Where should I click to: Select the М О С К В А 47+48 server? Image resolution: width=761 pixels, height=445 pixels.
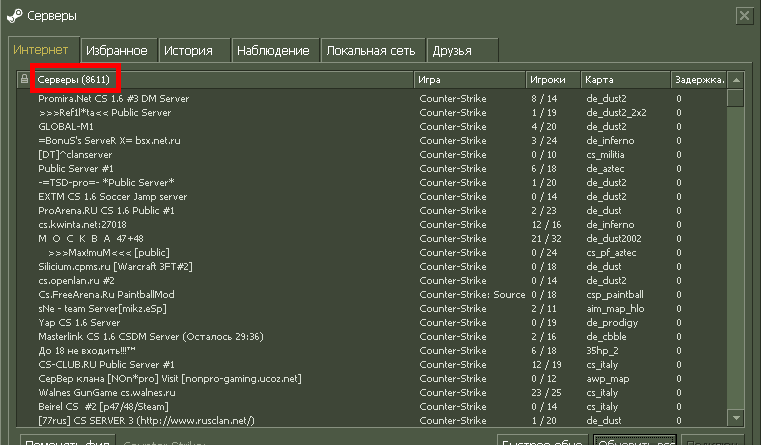coord(372,239)
